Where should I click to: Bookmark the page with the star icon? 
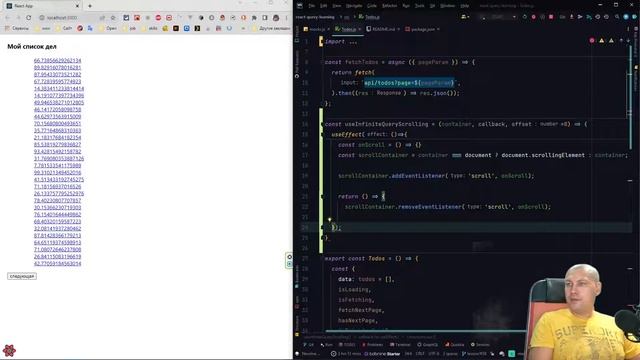pyautogui.click(x=113, y=18)
